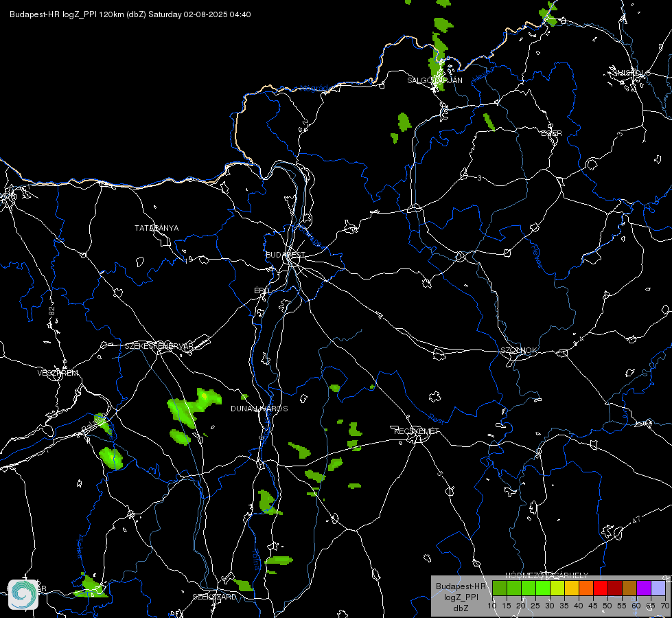This screenshot has height=618, width=672.
Task: Select the 10-15 dBZ dark green swatch
Action: pos(500,588)
